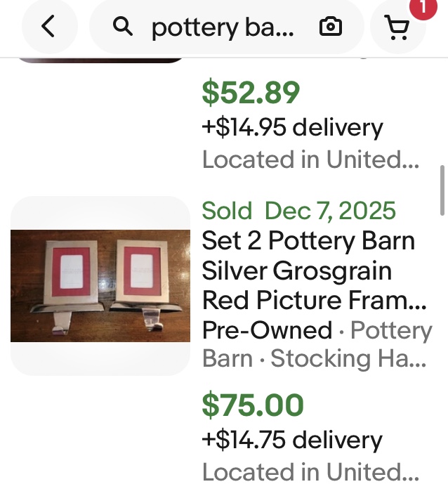The height and width of the screenshot is (496, 448).
Task: Click "Located in United..." under $52.89
Action: pos(310,160)
